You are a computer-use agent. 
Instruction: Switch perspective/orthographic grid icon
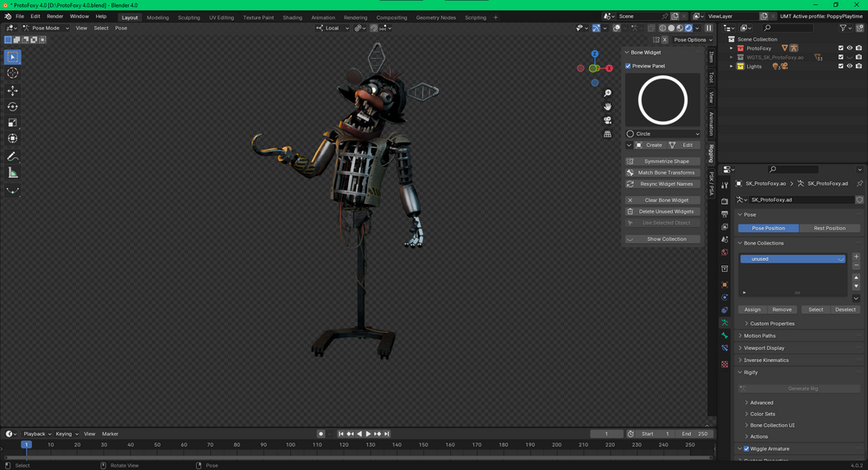click(x=607, y=134)
